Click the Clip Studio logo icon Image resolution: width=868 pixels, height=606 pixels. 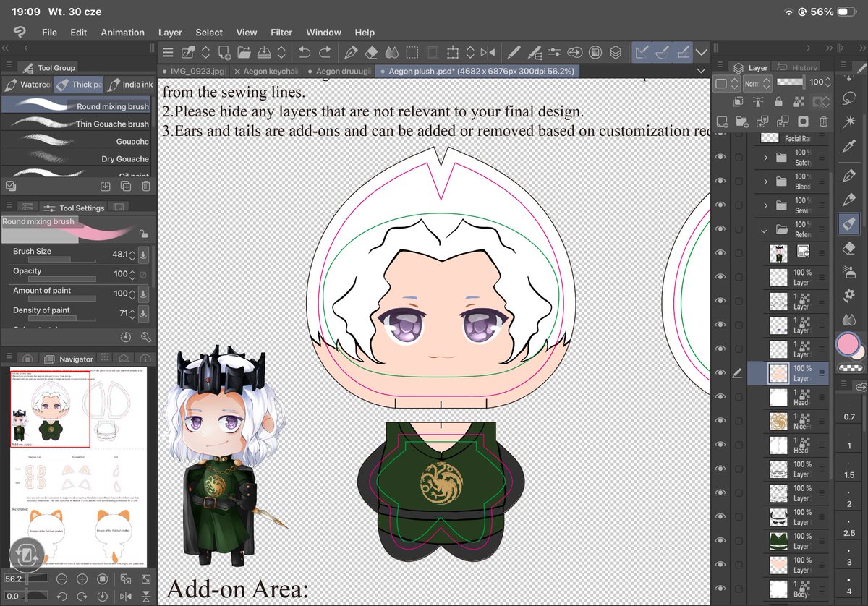click(19, 33)
